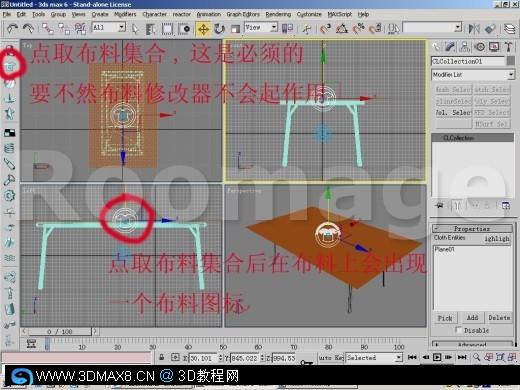Toggle the Auto Key button
520x390 pixels.
click(331, 358)
